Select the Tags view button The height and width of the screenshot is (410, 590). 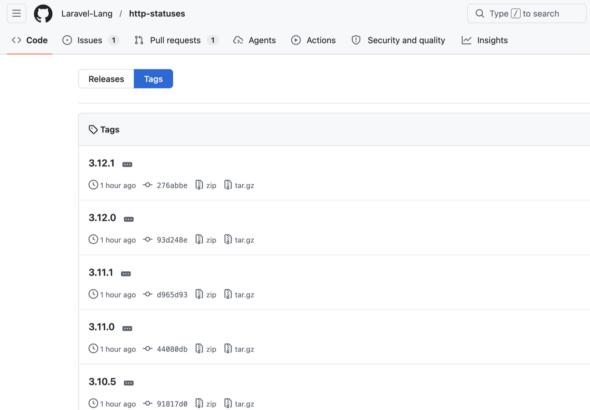click(x=153, y=79)
